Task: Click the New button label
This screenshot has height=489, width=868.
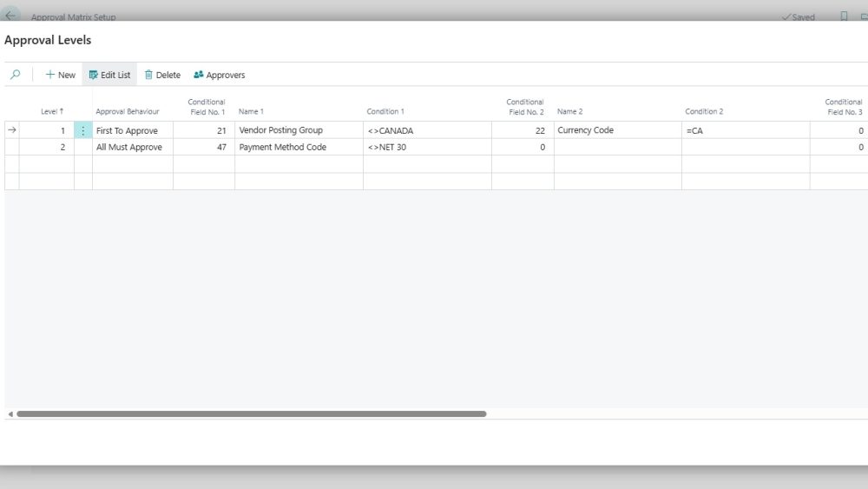Action: (67, 75)
